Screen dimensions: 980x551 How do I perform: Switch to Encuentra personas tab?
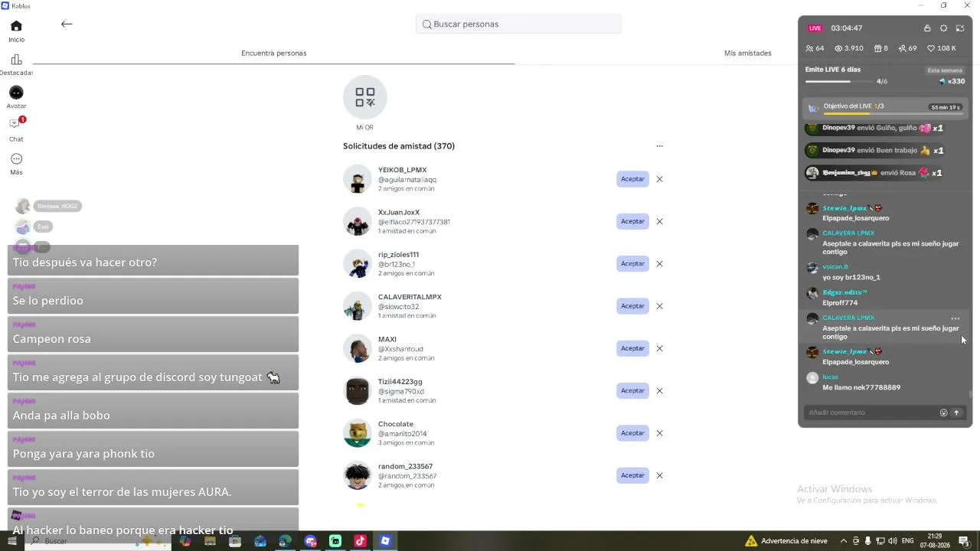[273, 53]
